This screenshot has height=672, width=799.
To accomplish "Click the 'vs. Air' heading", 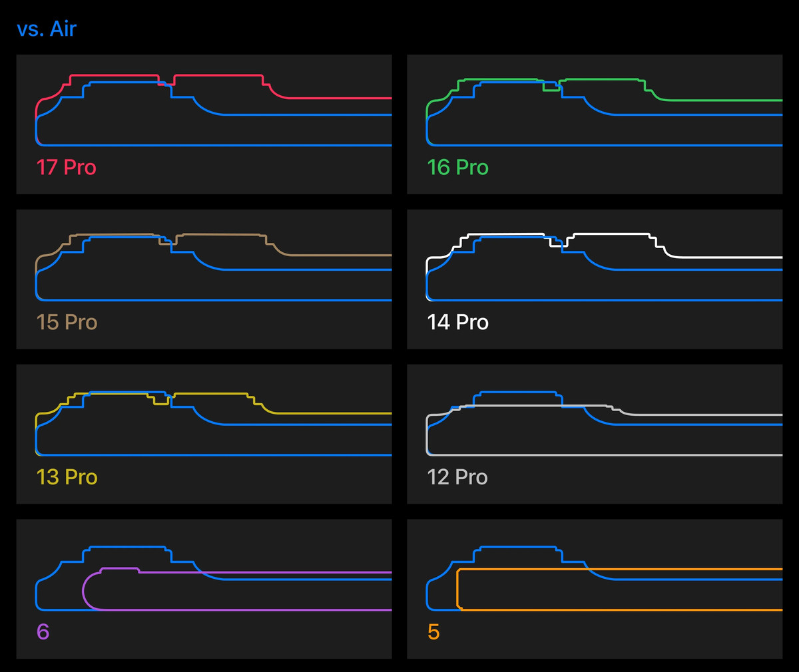I will tap(47, 29).
